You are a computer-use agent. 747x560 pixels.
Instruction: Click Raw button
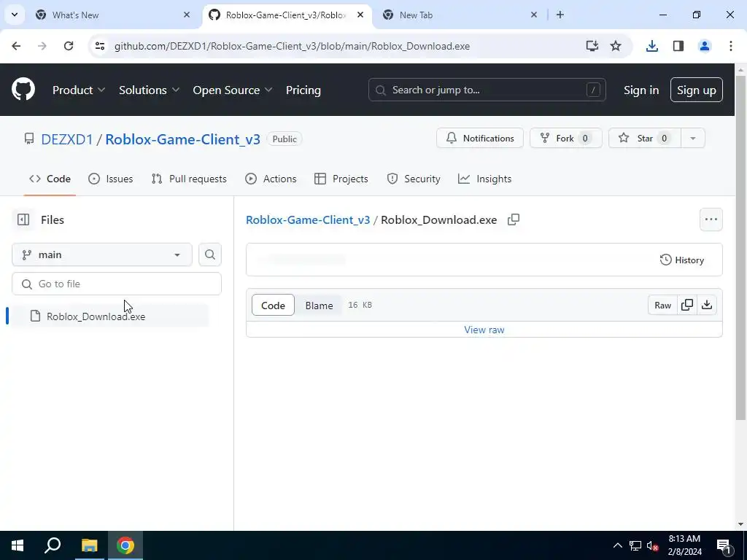coord(662,306)
